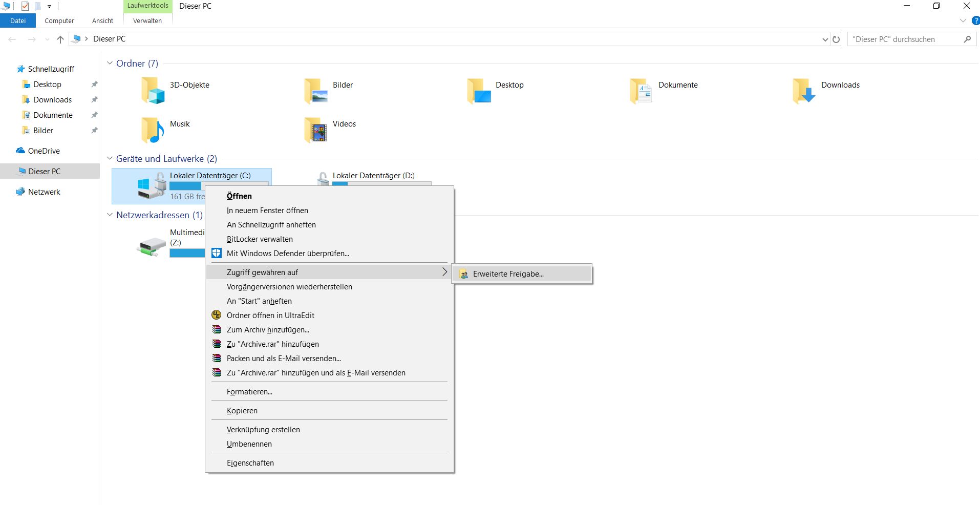Click the Schnellzugriff star icon
The width and height of the screenshot is (980, 505).
coord(20,69)
